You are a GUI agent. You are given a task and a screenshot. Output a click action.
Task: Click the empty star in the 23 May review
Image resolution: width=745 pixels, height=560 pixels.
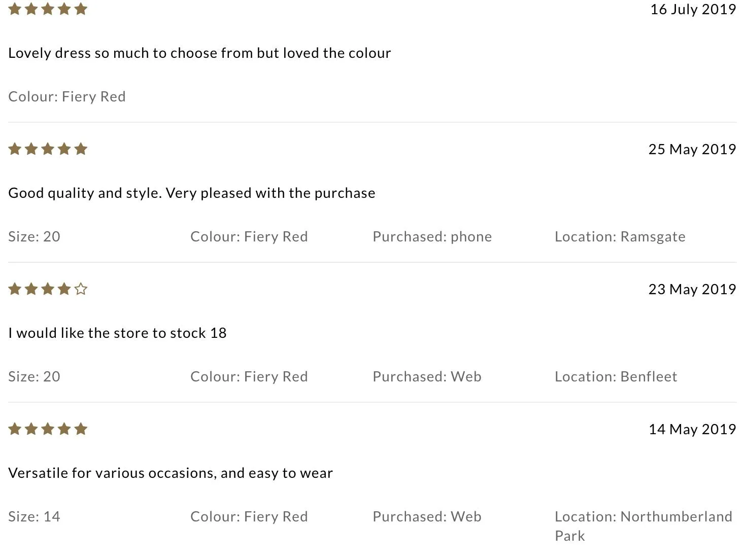coord(81,289)
